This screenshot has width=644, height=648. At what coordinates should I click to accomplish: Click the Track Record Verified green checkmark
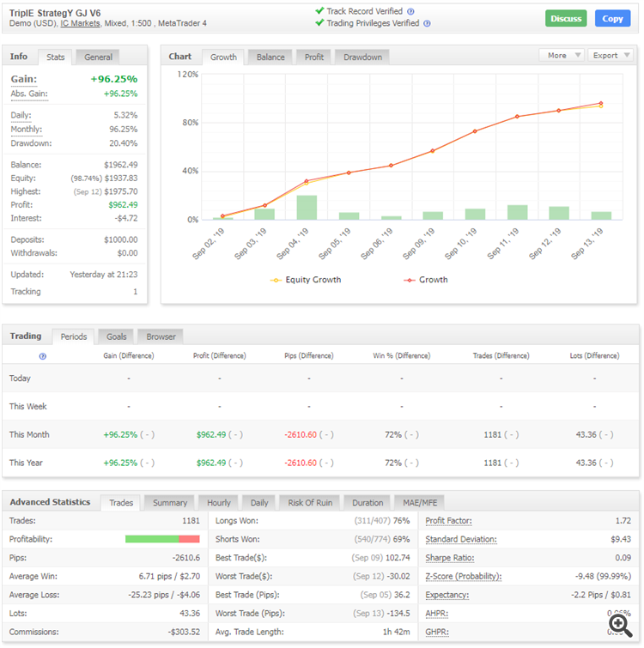coord(319,11)
